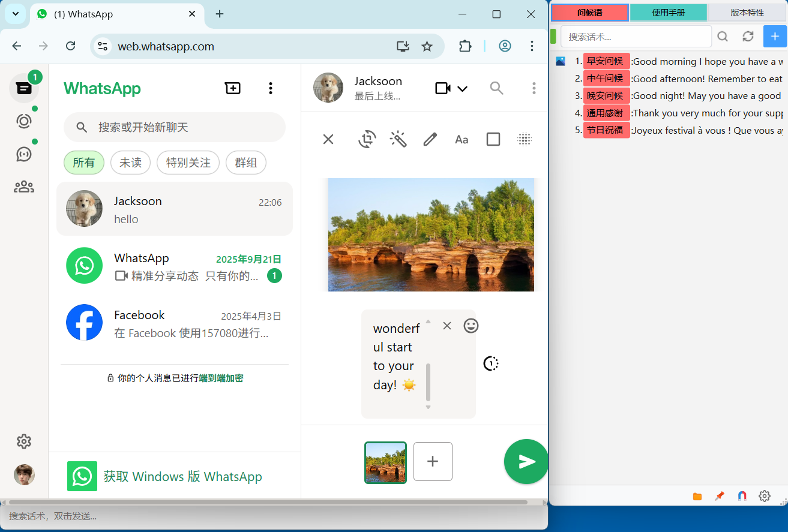
Task: Select the Aa text tool
Action: [x=461, y=139]
